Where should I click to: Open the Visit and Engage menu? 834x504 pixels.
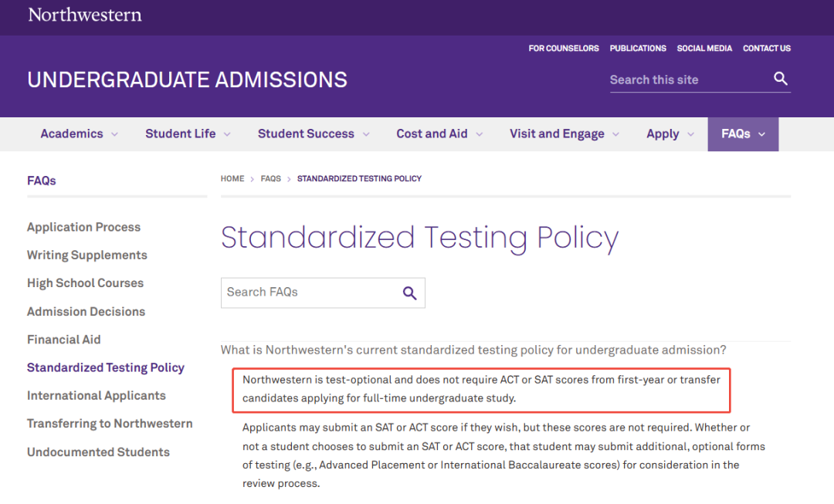pyautogui.click(x=564, y=134)
